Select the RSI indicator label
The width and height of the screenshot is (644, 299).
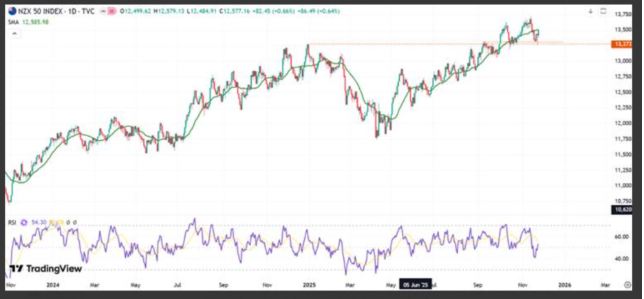[12, 222]
